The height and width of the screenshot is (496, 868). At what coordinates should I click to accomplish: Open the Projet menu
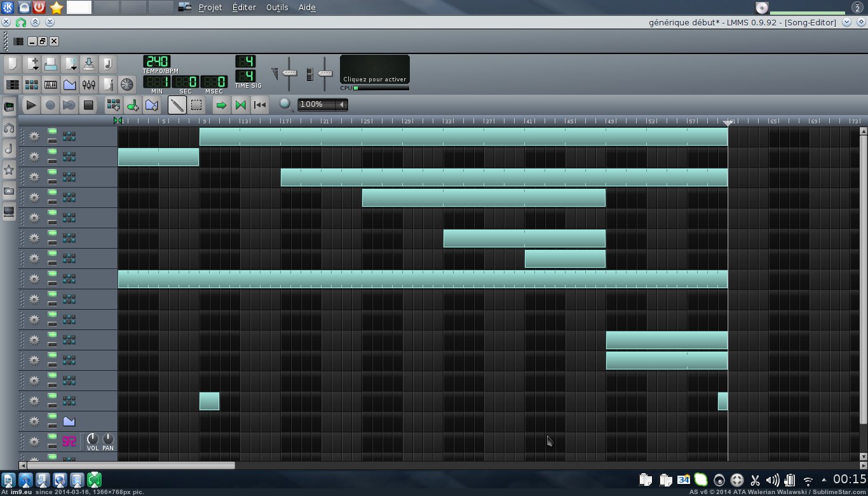[x=210, y=8]
